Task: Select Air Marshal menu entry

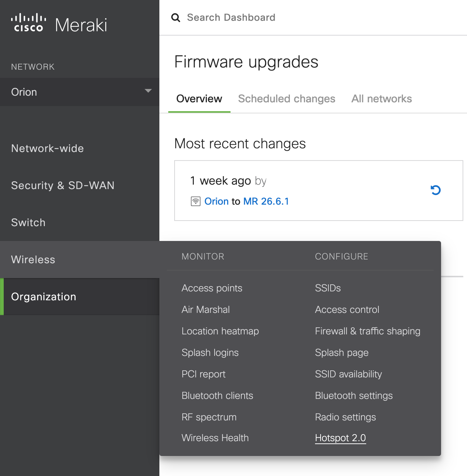Action: coord(205,310)
